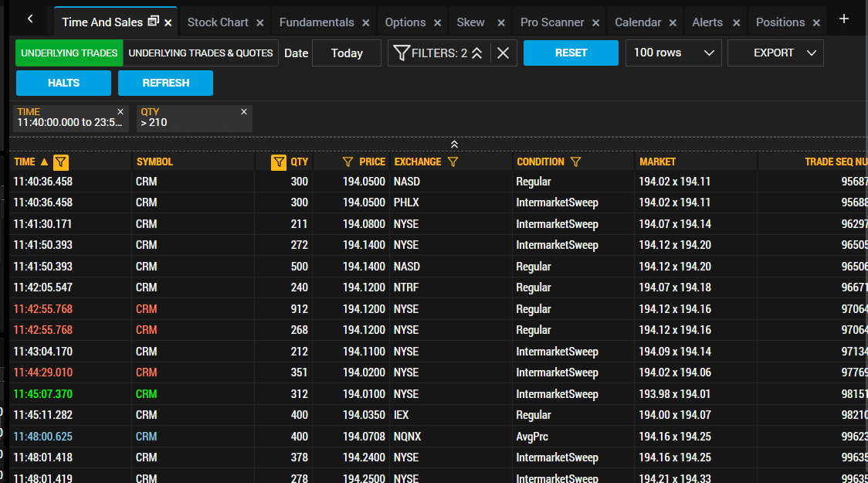Click the 194.0800 price cell

click(x=364, y=224)
